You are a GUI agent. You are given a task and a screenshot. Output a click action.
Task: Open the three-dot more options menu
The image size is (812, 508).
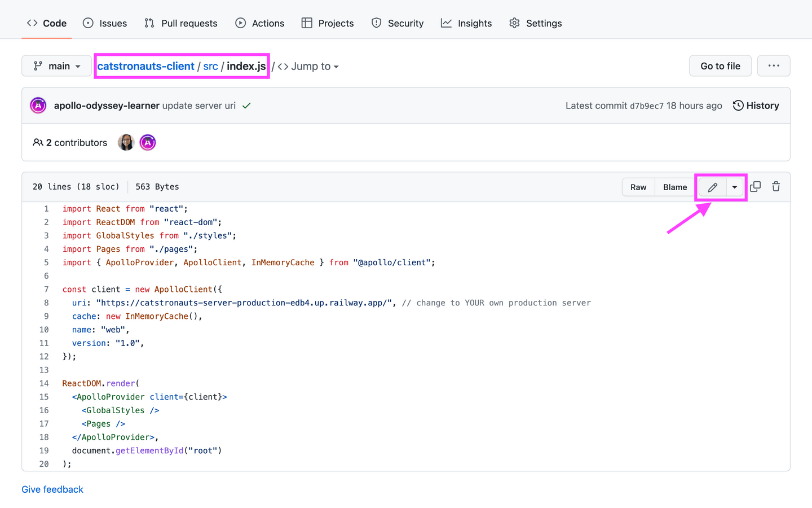pyautogui.click(x=773, y=66)
